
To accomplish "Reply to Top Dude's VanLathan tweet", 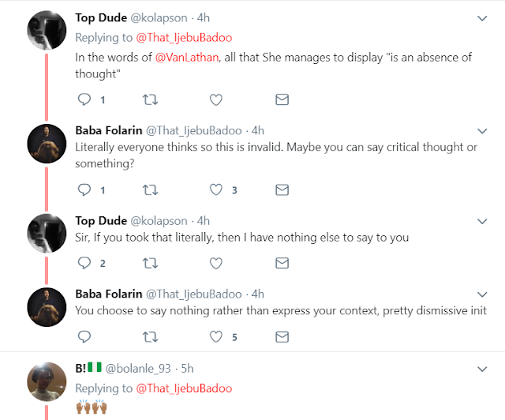I will pos(85,99).
